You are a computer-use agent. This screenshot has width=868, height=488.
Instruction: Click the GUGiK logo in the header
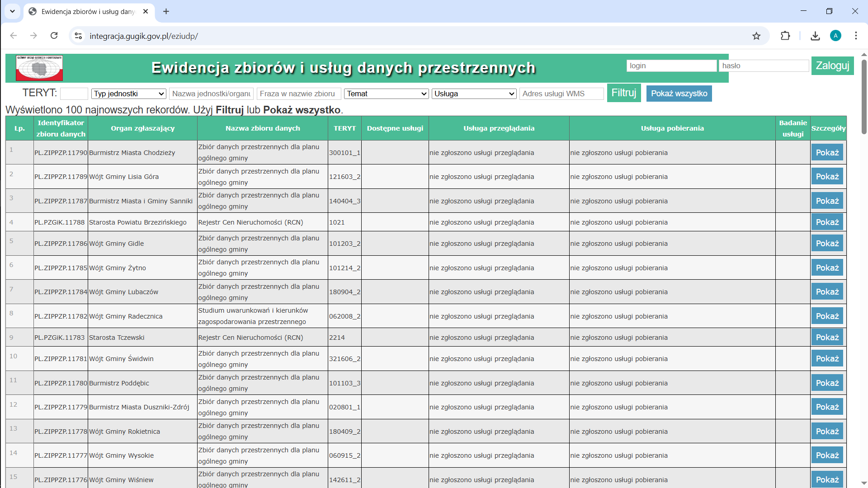(39, 68)
